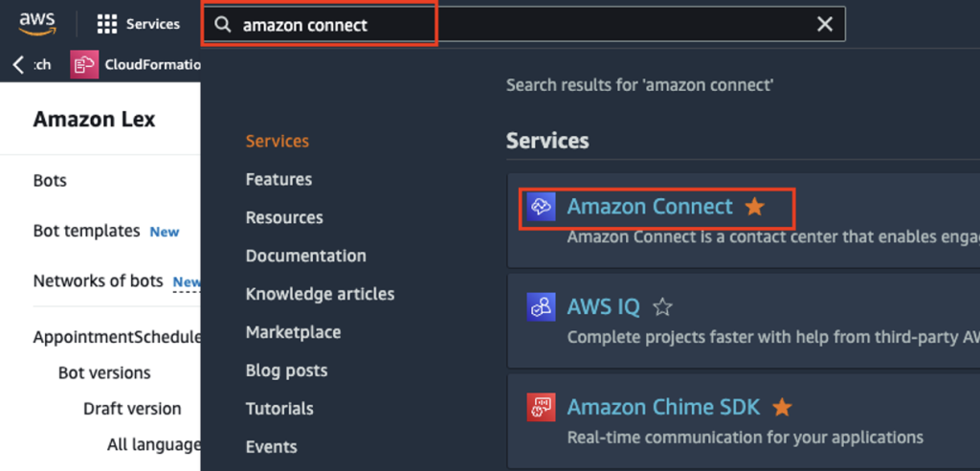The image size is (980, 471).
Task: Collapse favorites bar with the left chevron
Action: click(x=19, y=64)
